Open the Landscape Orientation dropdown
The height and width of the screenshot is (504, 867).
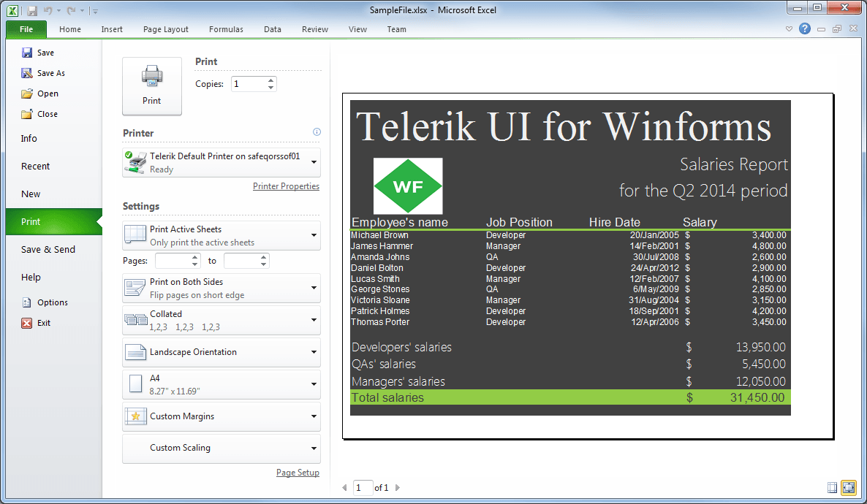(x=222, y=352)
